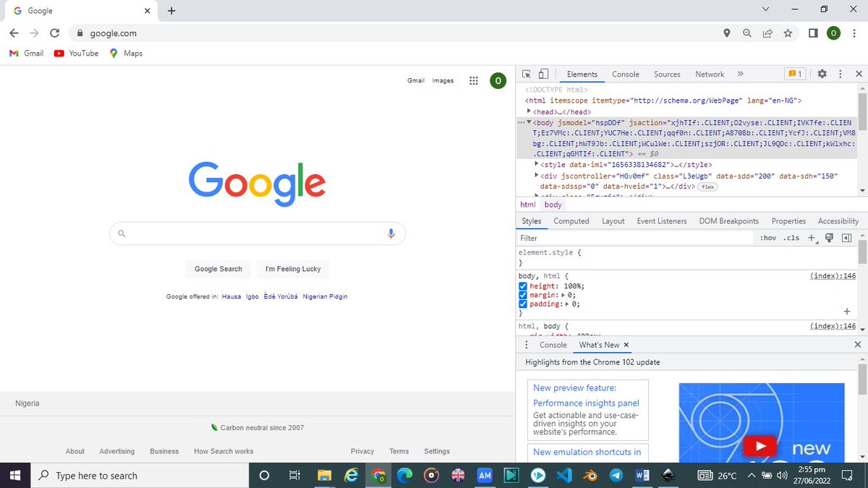Viewport: 868px width, 488px height.
Task: Open the YouTube bookmark
Action: pyautogui.click(x=76, y=53)
